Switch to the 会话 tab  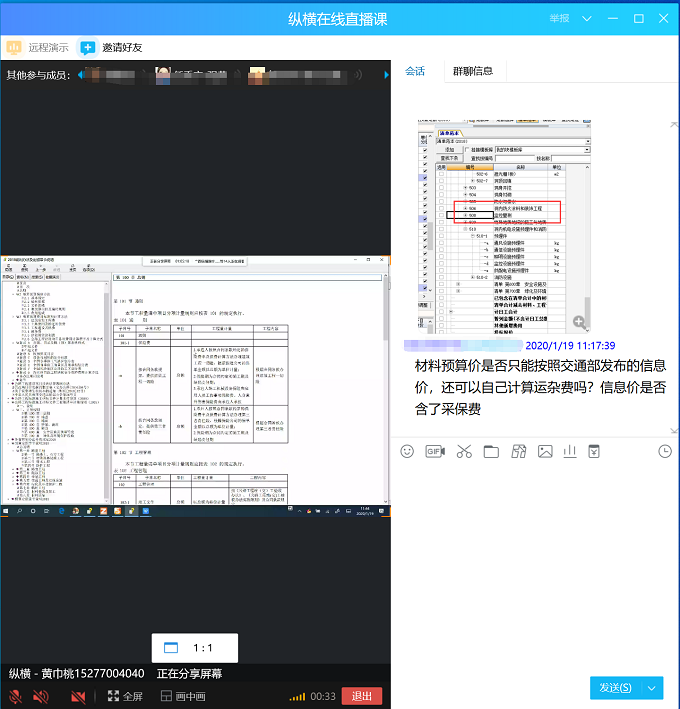(x=415, y=71)
